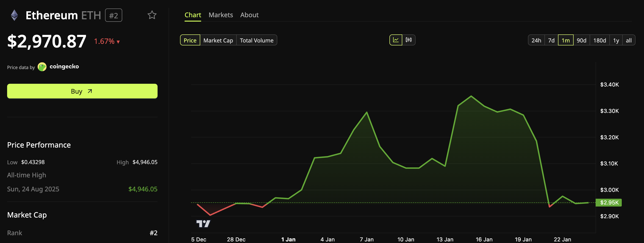Image resolution: width=644 pixels, height=243 pixels.
Task: Switch to the Markets tab
Action: (221, 15)
